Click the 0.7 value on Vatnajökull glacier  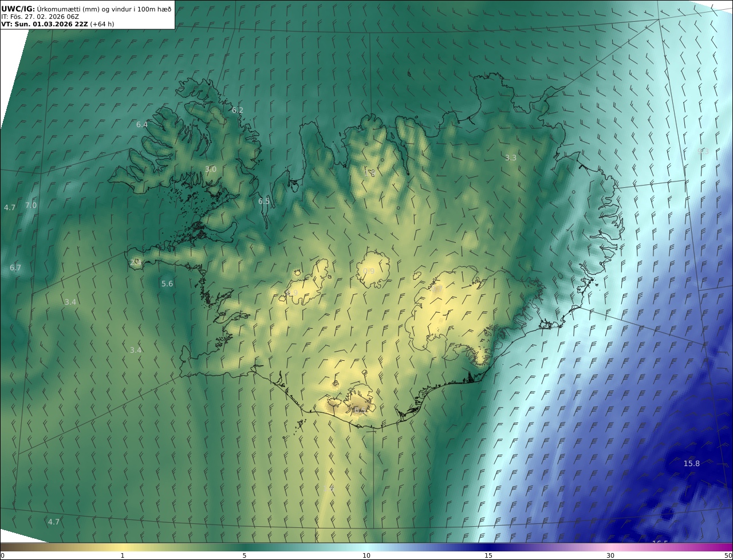coord(438,290)
